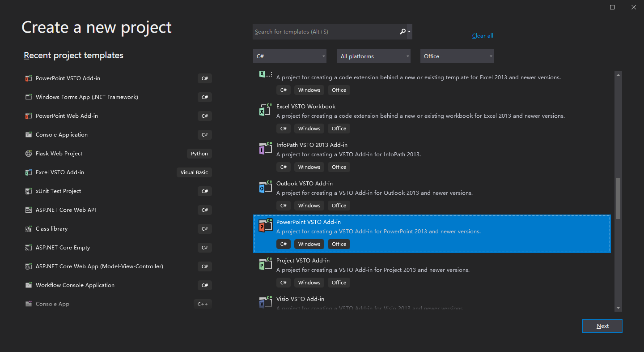Expand the search options arrow beside magnifier
The image size is (644, 352).
[409, 32]
